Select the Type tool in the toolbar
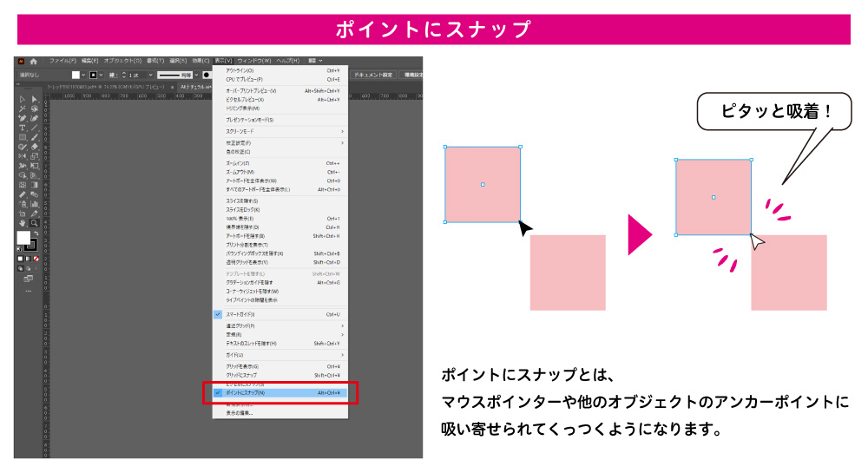 (x=23, y=128)
